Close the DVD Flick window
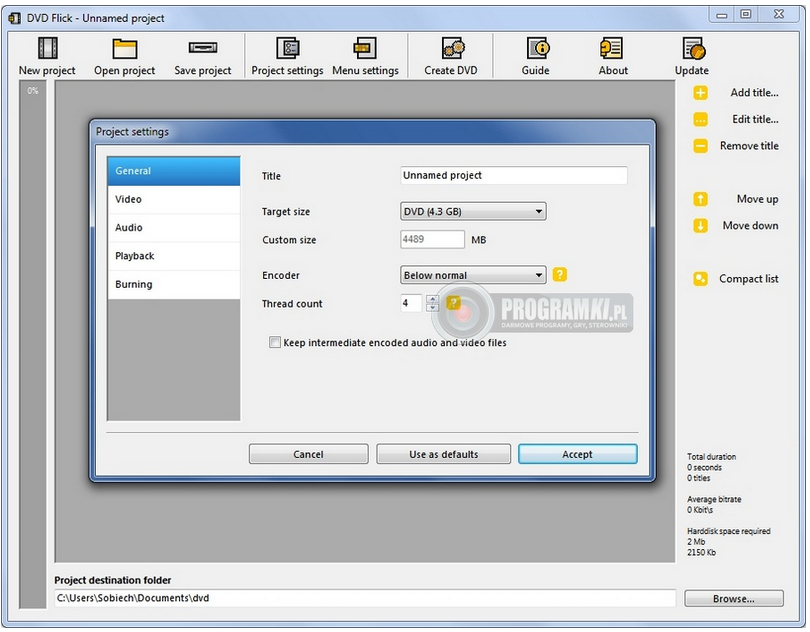The width and height of the screenshot is (810, 632). pos(780,14)
